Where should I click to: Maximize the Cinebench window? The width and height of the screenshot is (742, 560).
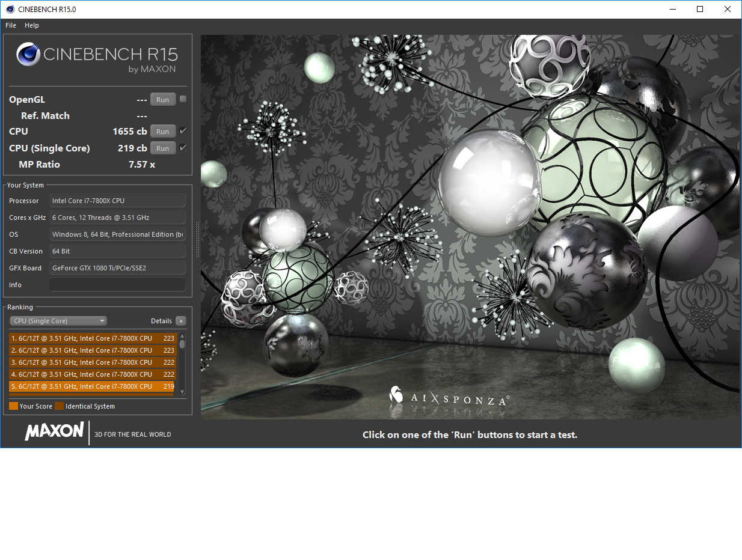pos(700,9)
